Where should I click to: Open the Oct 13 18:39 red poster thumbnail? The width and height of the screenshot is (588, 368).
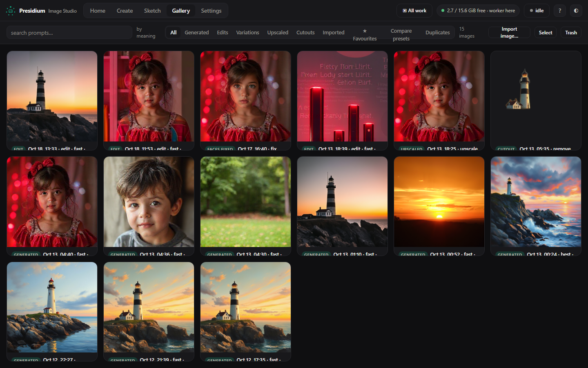point(342,96)
